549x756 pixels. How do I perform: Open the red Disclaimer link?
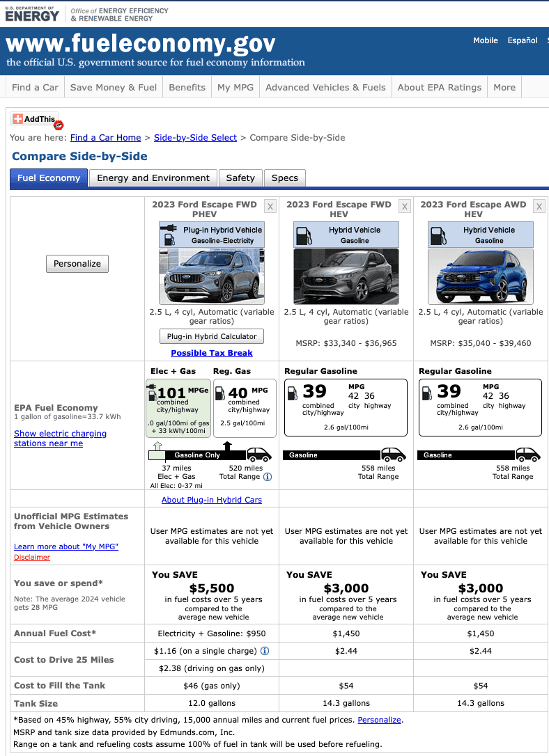(x=32, y=558)
